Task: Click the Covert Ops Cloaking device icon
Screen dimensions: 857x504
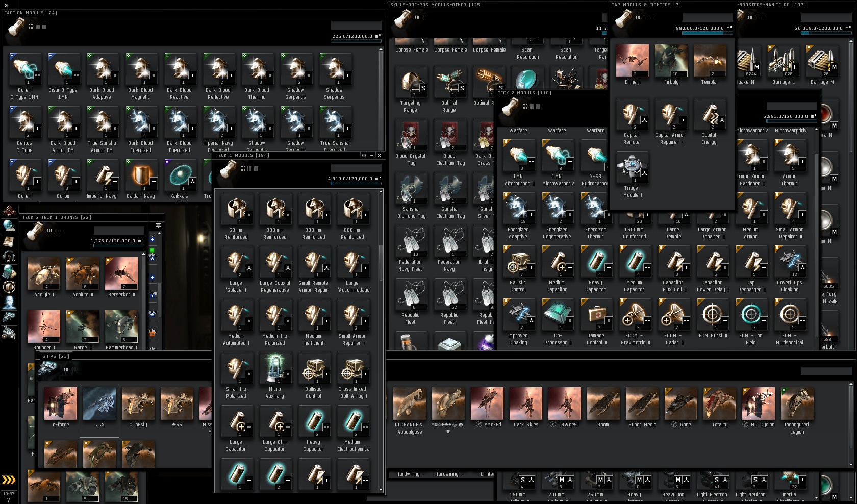Action: click(x=790, y=262)
